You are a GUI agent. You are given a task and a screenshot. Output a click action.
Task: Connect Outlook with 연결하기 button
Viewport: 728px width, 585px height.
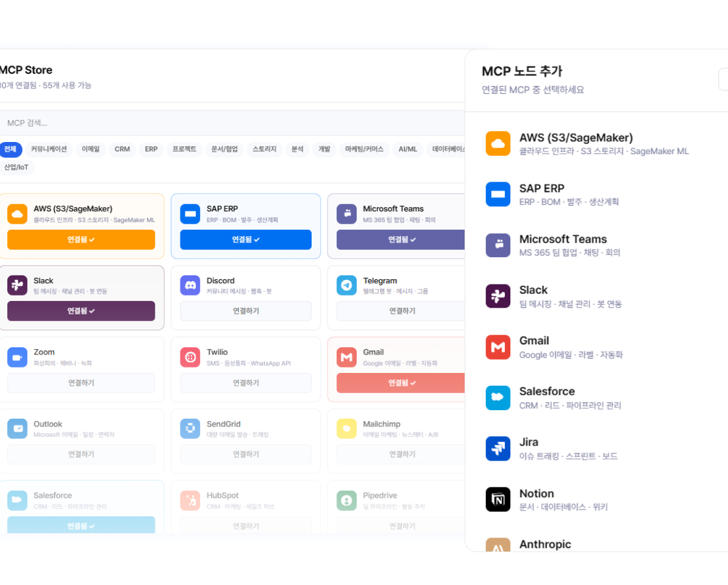click(x=81, y=454)
